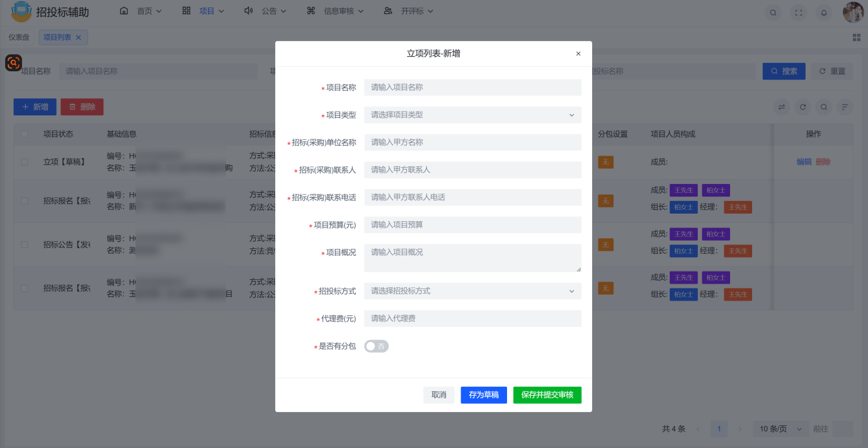Click the 招投标辅助 app logo

point(21,12)
